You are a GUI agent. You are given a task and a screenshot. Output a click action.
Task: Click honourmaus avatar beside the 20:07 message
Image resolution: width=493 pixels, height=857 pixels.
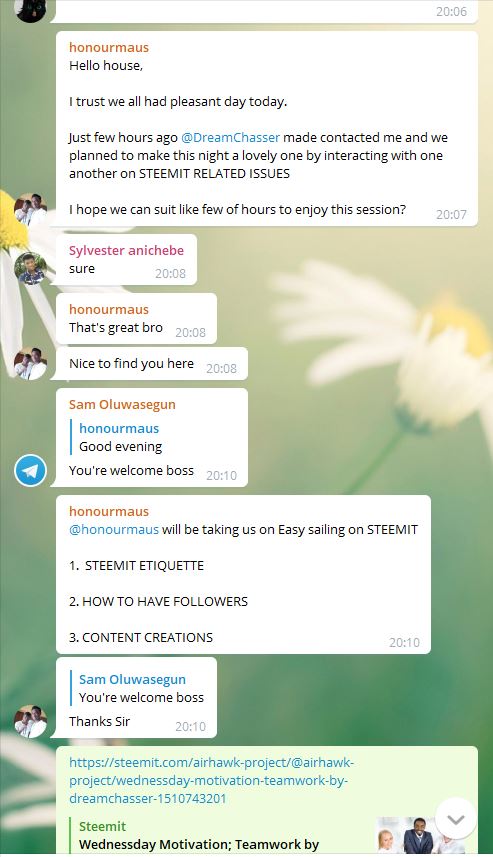tap(30, 210)
